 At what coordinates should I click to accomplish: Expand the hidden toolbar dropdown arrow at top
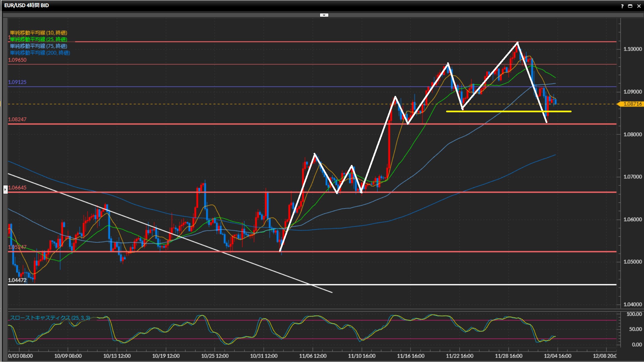click(x=324, y=15)
